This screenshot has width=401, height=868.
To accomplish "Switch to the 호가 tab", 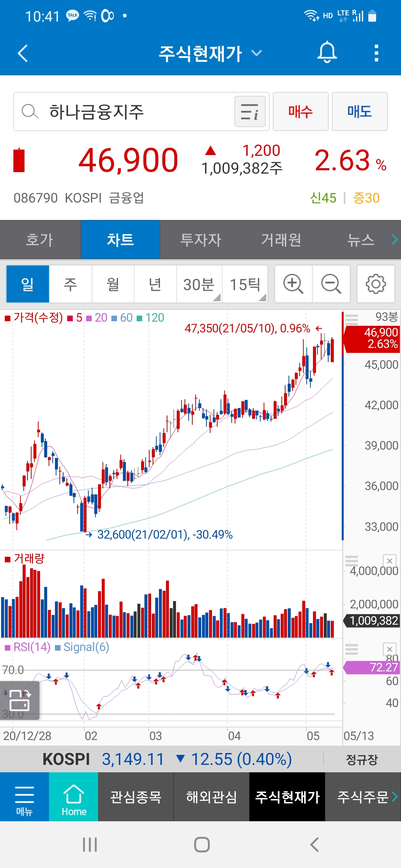I will (40, 240).
